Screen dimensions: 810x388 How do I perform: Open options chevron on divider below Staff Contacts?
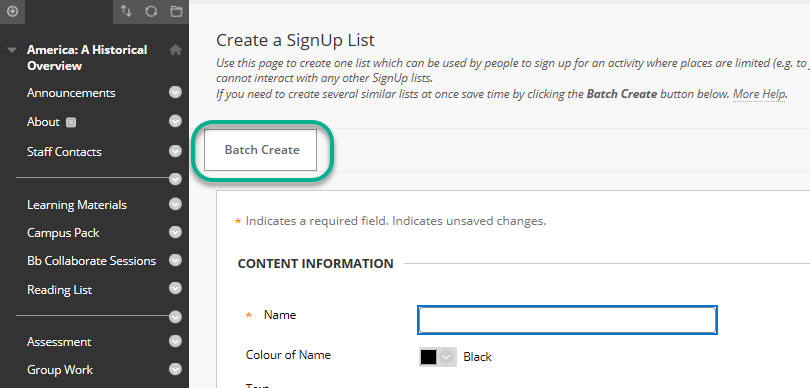[x=176, y=179]
